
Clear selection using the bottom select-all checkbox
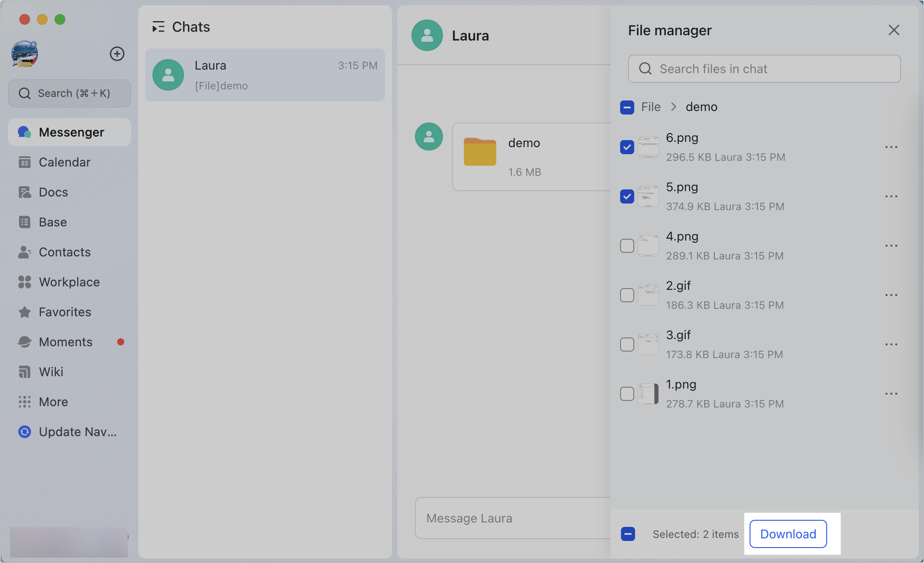click(628, 533)
